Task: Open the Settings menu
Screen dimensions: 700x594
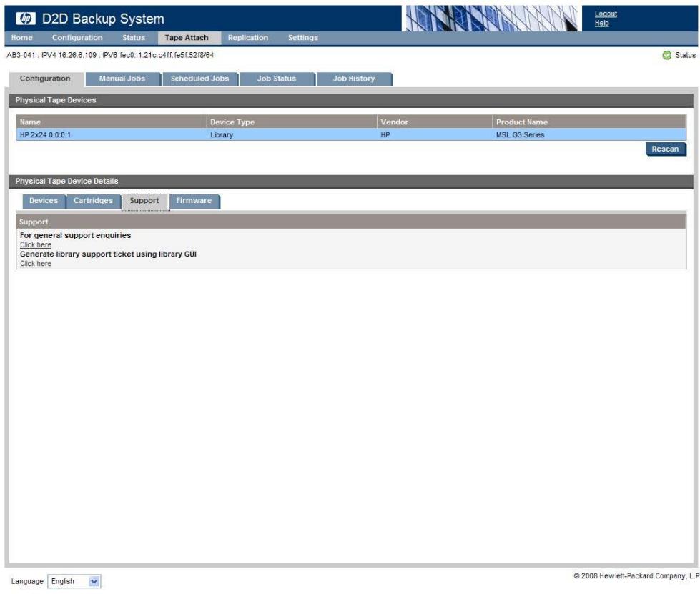Action: [302, 38]
